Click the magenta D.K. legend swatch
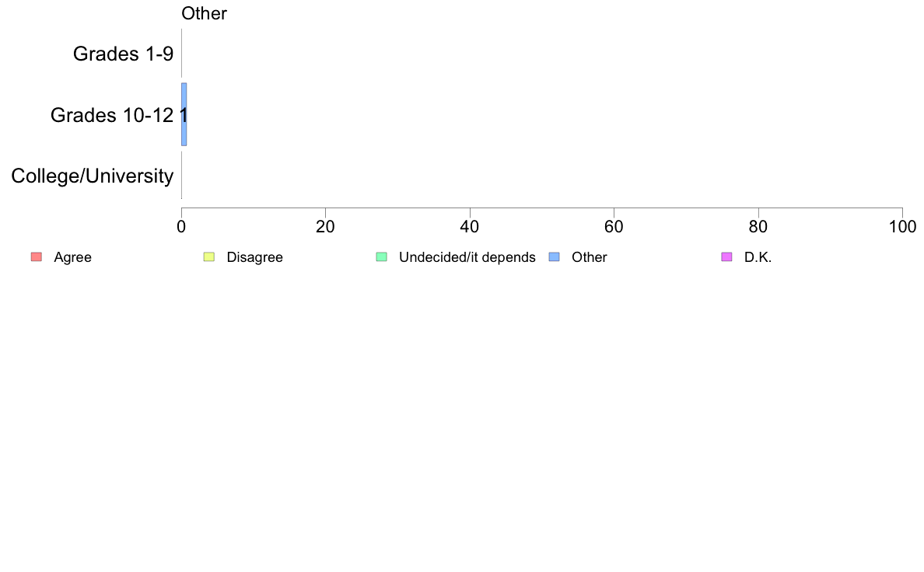This screenshot has height=572, width=924. coord(727,256)
